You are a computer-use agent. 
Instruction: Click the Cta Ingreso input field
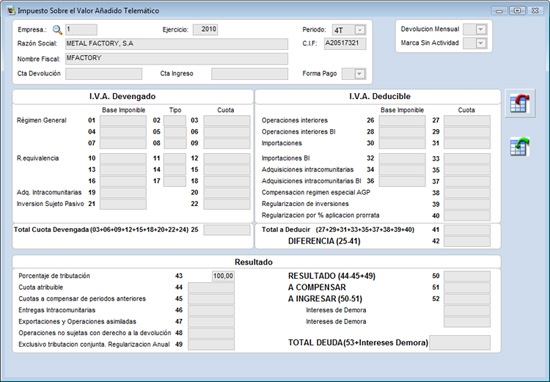coord(249,74)
